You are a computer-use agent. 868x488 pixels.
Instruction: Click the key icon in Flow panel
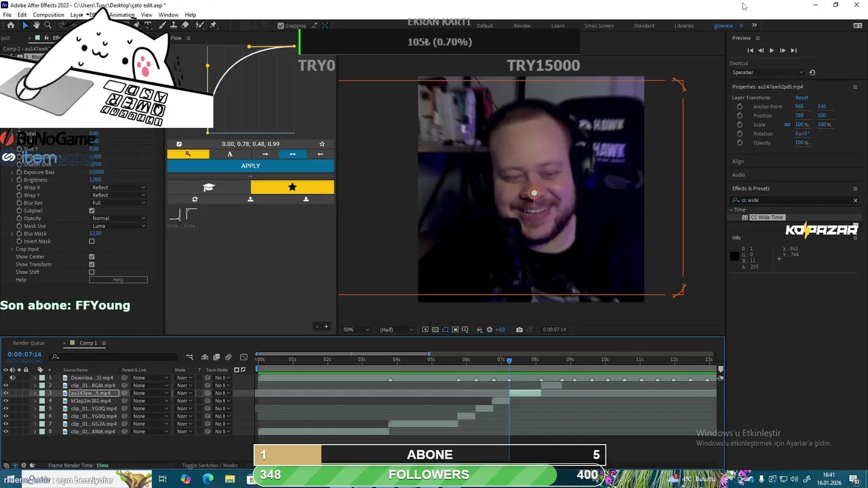(188, 154)
